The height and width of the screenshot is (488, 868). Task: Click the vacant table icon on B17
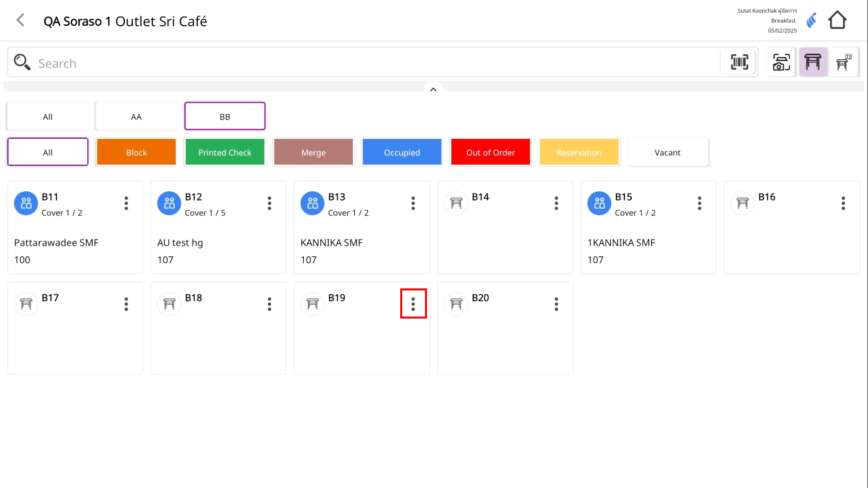click(26, 304)
